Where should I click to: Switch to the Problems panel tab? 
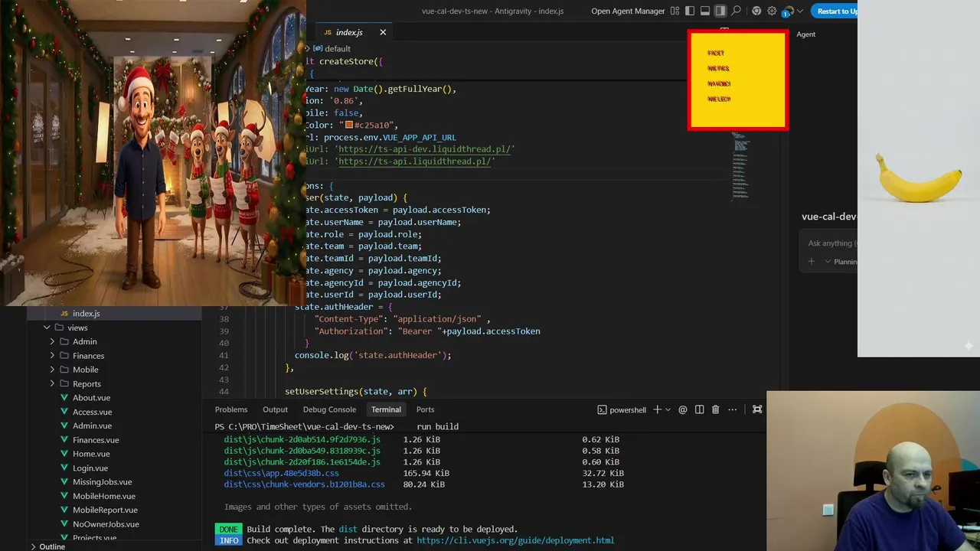click(231, 409)
